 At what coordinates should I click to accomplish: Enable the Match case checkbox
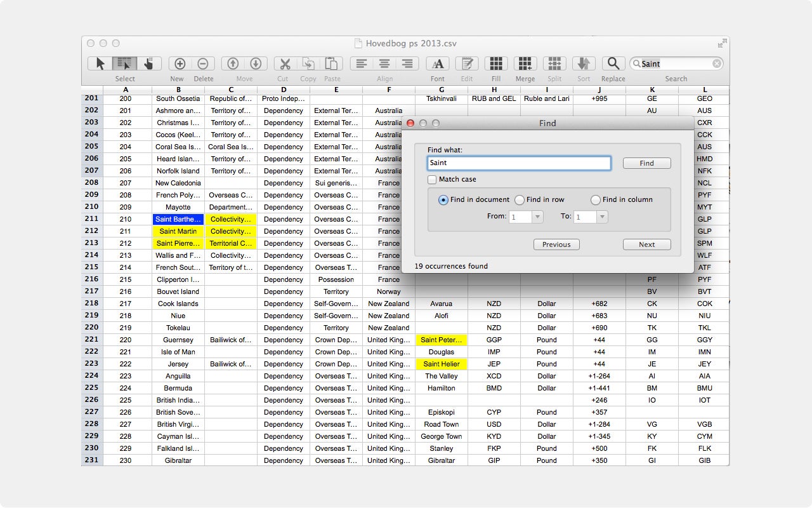pos(432,180)
